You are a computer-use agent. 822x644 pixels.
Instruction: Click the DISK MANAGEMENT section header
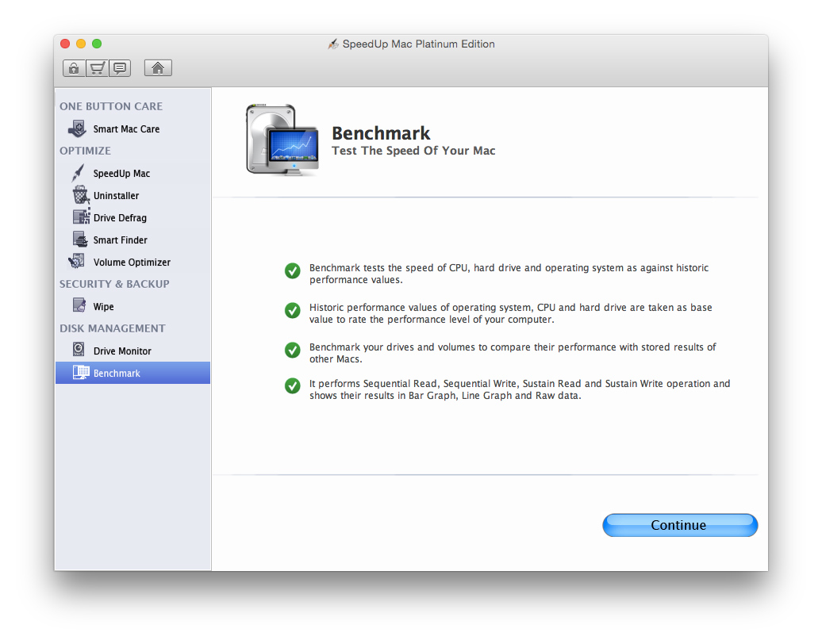click(x=112, y=328)
